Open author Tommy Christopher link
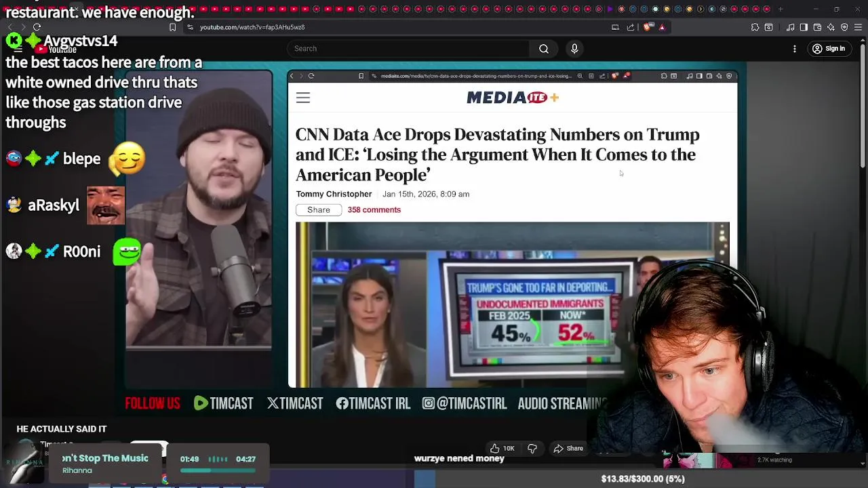The width and height of the screenshot is (868, 488). (x=334, y=194)
